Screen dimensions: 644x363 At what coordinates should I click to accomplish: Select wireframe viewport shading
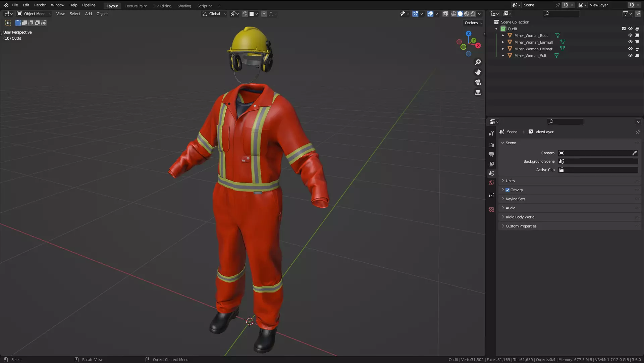[454, 14]
